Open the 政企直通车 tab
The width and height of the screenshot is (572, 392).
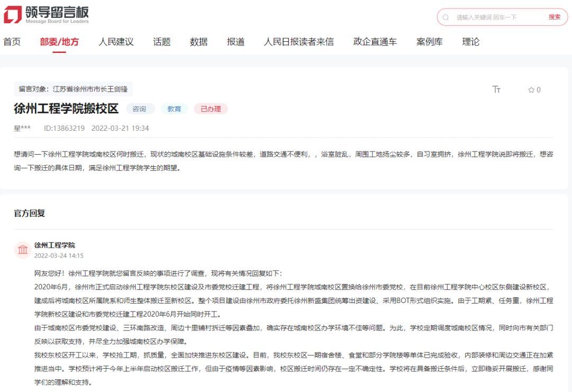(375, 42)
